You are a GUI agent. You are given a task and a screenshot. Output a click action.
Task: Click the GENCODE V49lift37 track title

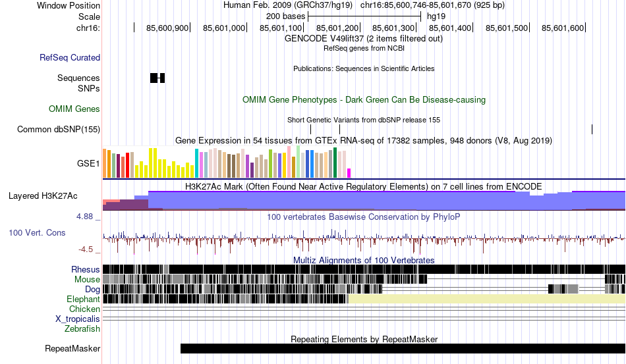click(363, 39)
